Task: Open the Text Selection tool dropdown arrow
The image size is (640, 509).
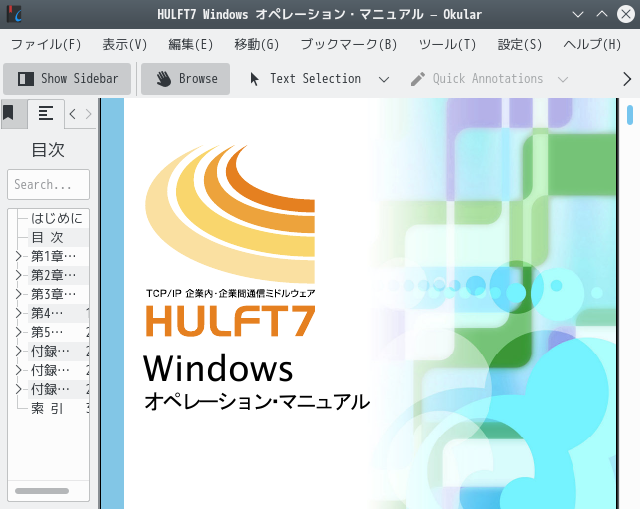Action: (384, 79)
